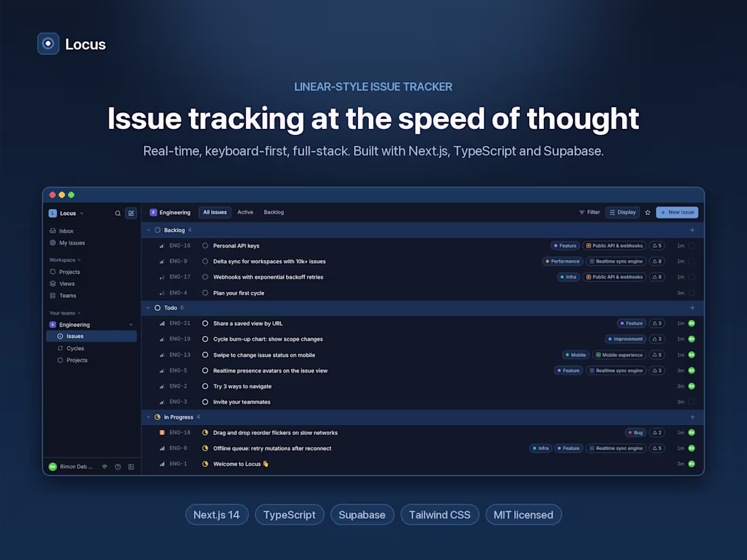The height and width of the screenshot is (560, 747).
Task: Change status of Swipe to change issue status
Action: [x=205, y=355]
